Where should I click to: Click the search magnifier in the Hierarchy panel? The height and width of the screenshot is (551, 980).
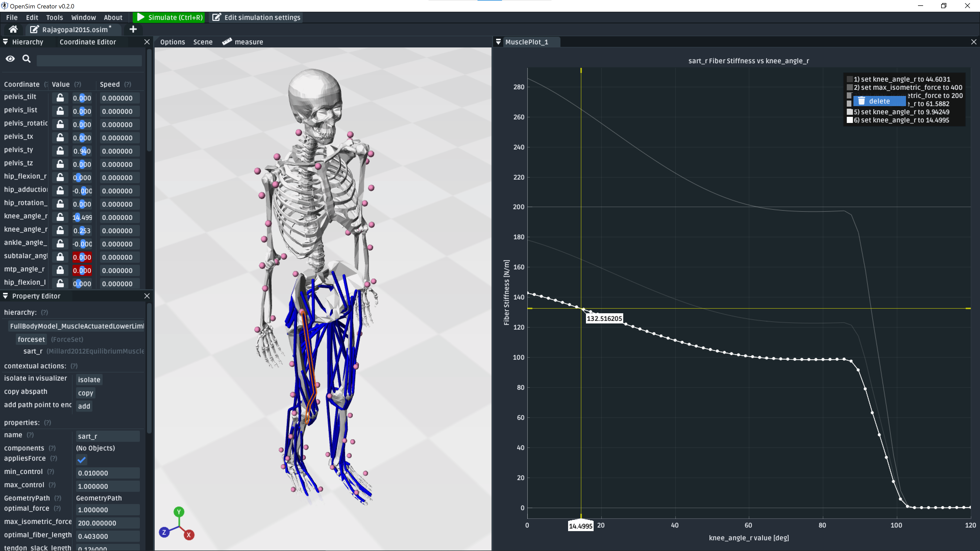coord(26,59)
